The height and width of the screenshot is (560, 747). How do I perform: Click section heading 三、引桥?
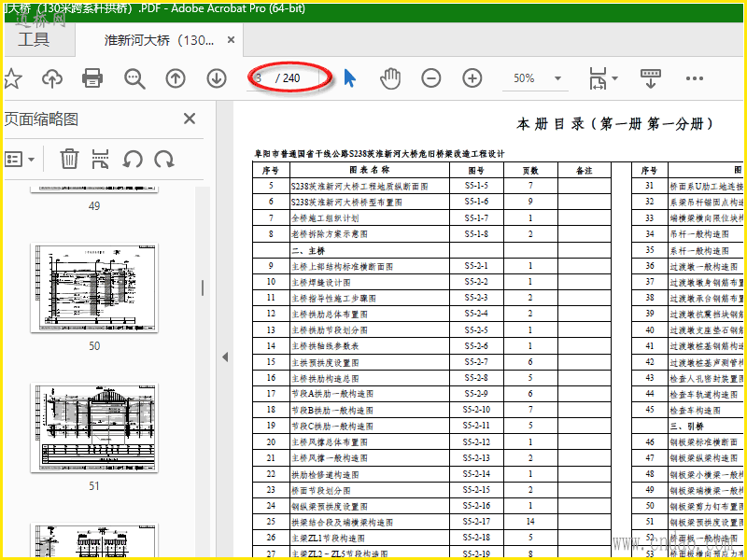(686, 427)
